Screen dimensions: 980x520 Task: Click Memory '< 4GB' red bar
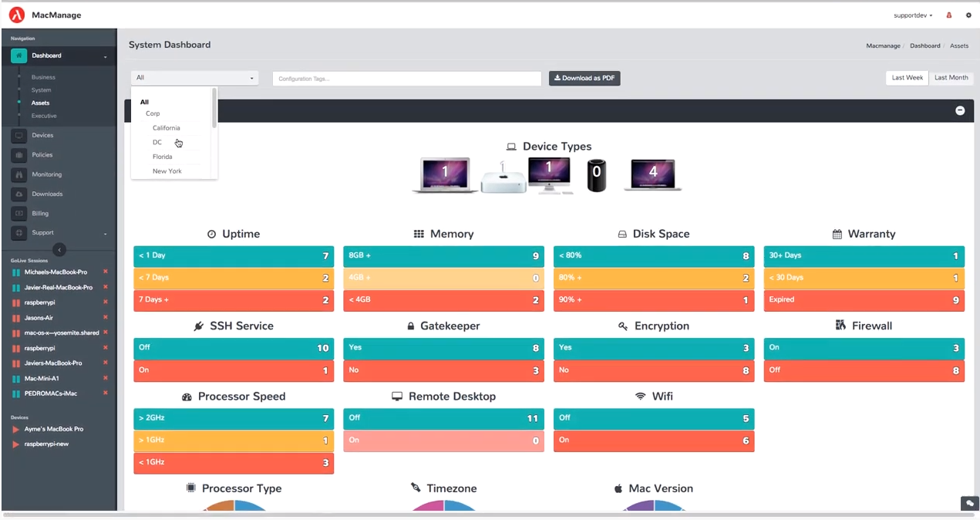443,300
